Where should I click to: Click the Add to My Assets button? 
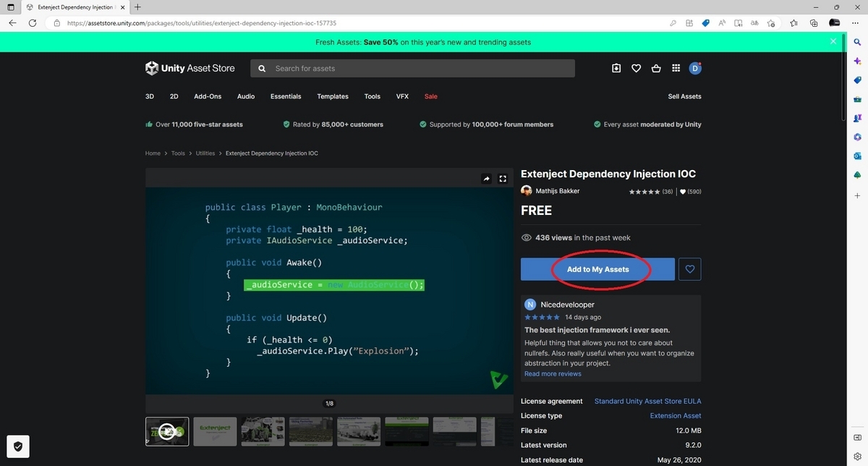[597, 268]
